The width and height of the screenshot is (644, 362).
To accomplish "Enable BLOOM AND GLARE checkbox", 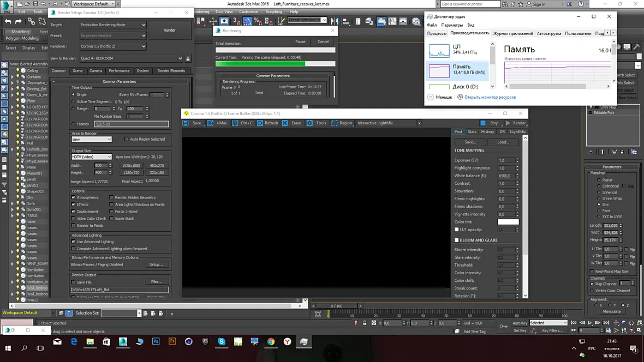I will click(x=456, y=240).
